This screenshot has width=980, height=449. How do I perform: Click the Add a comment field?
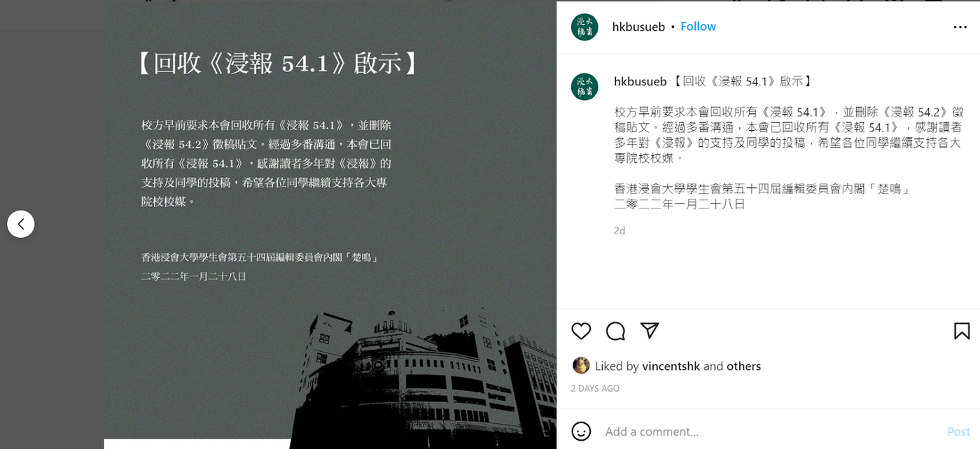(x=770, y=432)
